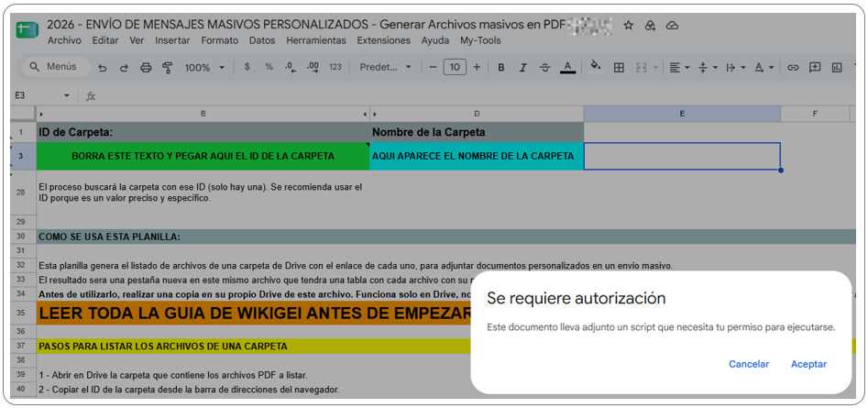Open the vertical align dropdown
The height and width of the screenshot is (408, 868).
click(708, 68)
